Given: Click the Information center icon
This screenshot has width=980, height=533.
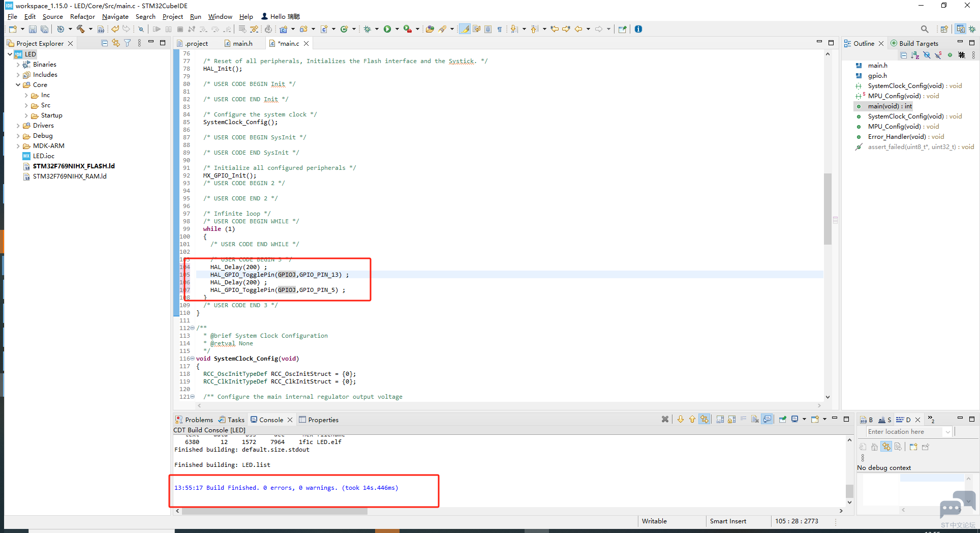Looking at the screenshot, I should click(638, 29).
